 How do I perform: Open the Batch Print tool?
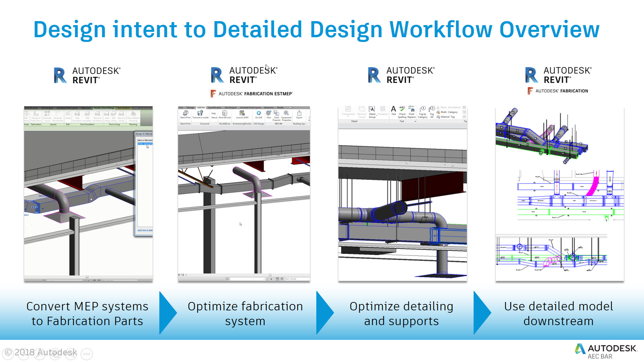[185, 114]
